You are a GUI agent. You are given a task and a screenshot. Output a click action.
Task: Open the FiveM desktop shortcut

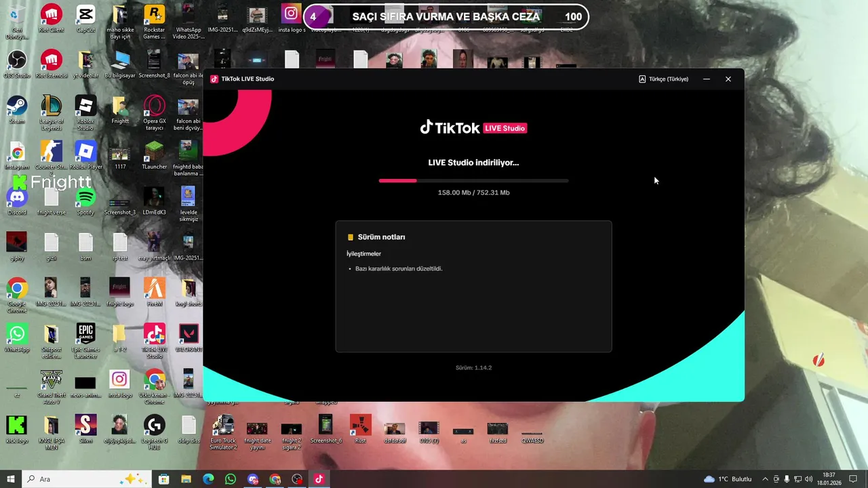pos(154,292)
